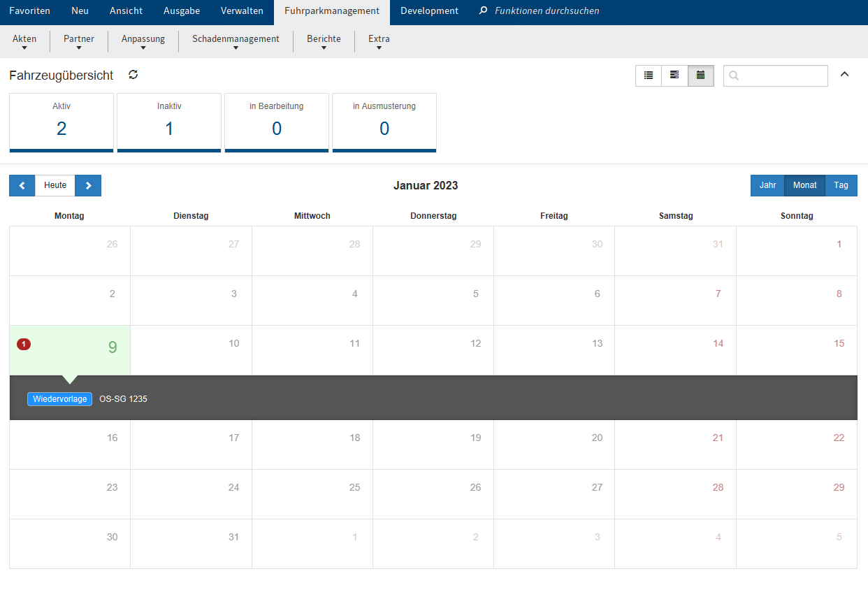The height and width of the screenshot is (613, 868).
Task: Switch to the simple list view icon
Action: click(649, 75)
